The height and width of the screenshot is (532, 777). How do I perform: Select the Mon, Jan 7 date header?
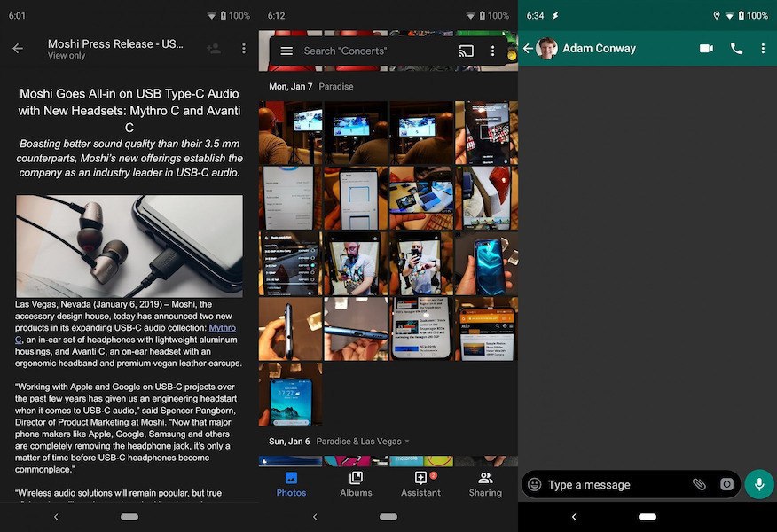[290, 86]
